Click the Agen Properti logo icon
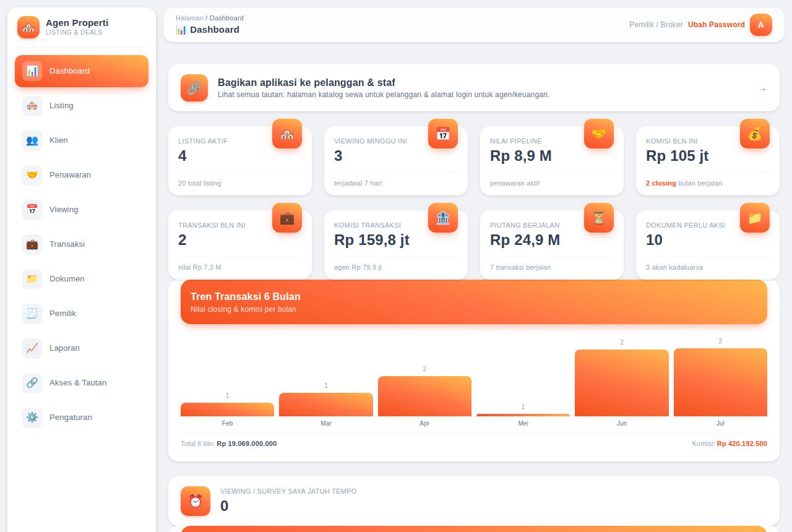The image size is (792, 532). tap(28, 27)
